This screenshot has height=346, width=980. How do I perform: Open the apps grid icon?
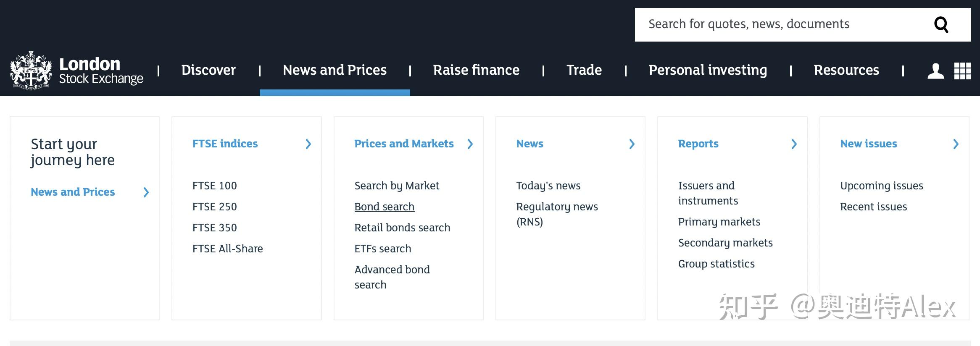click(962, 71)
